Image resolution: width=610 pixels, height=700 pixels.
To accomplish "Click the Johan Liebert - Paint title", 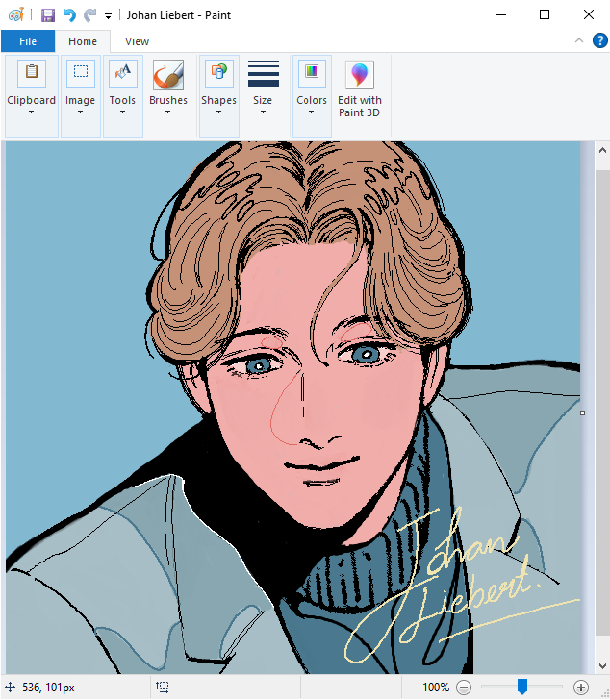I will pyautogui.click(x=179, y=15).
